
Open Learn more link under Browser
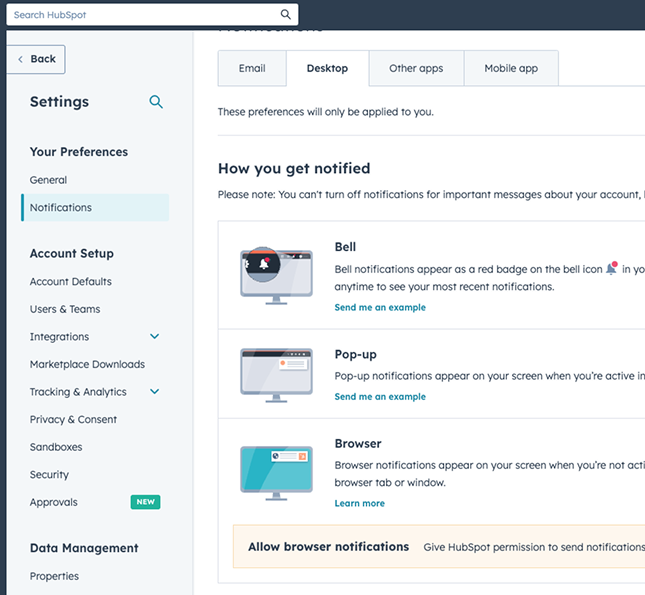(x=360, y=503)
